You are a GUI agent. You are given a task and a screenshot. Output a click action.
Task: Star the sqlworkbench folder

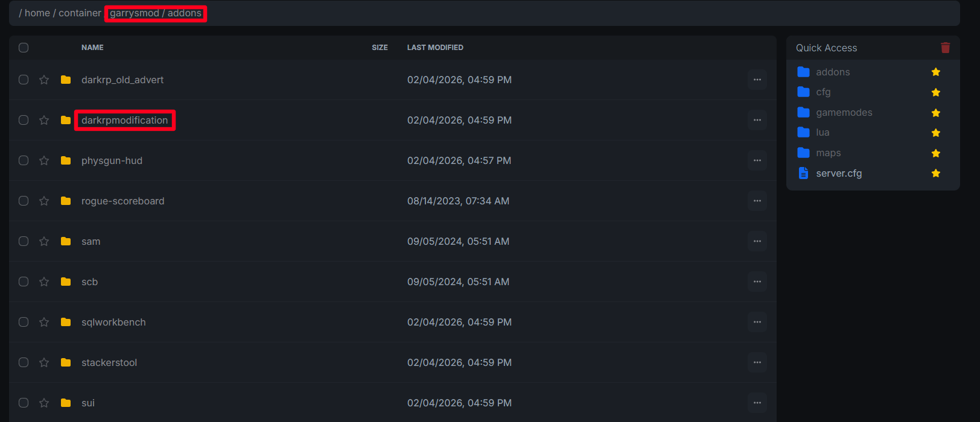click(44, 322)
